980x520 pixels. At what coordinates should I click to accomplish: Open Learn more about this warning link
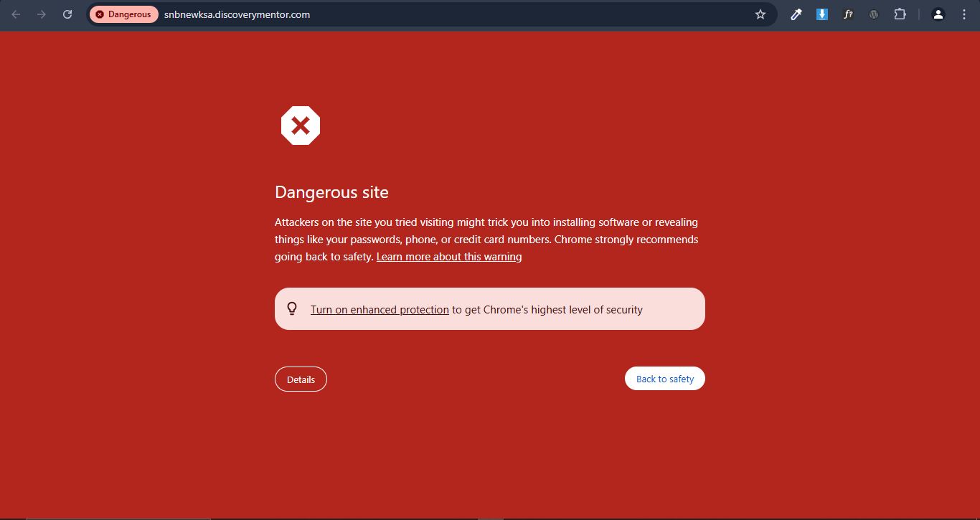click(x=449, y=257)
